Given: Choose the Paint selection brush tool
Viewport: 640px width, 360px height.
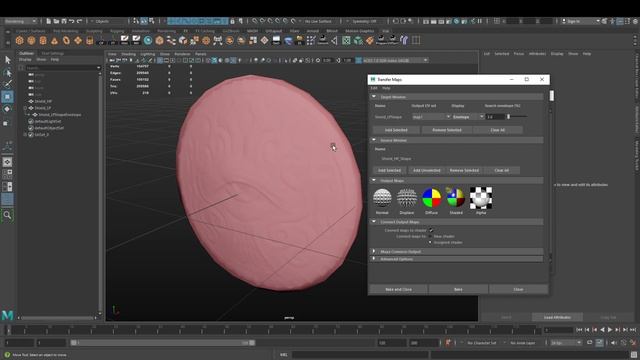Looking at the screenshot, I should click(x=7, y=84).
